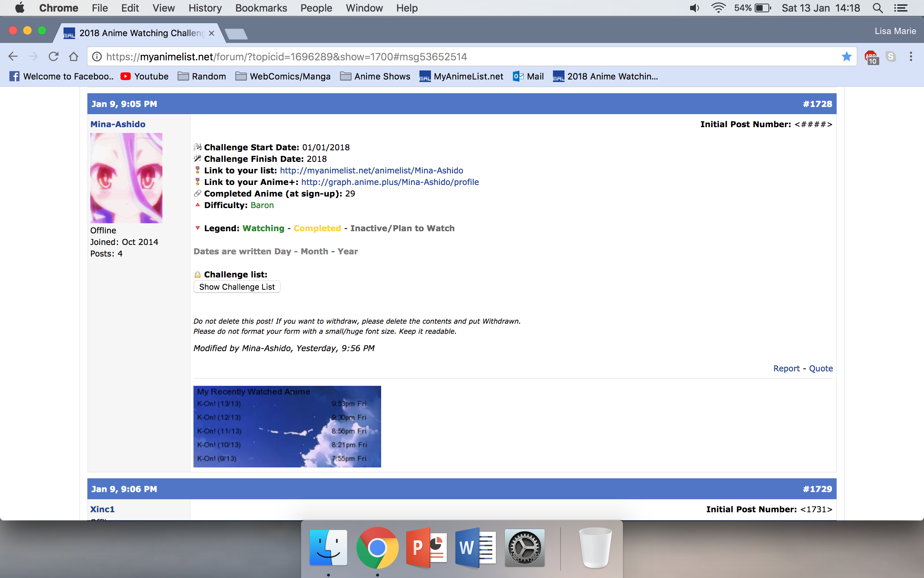Click the Lisa Marie profile button
The height and width of the screenshot is (578, 924).
pos(895,31)
